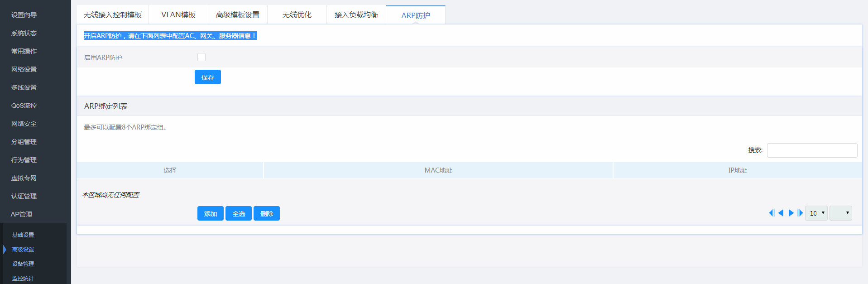Sort by the MAC地址 column header

pos(438,170)
